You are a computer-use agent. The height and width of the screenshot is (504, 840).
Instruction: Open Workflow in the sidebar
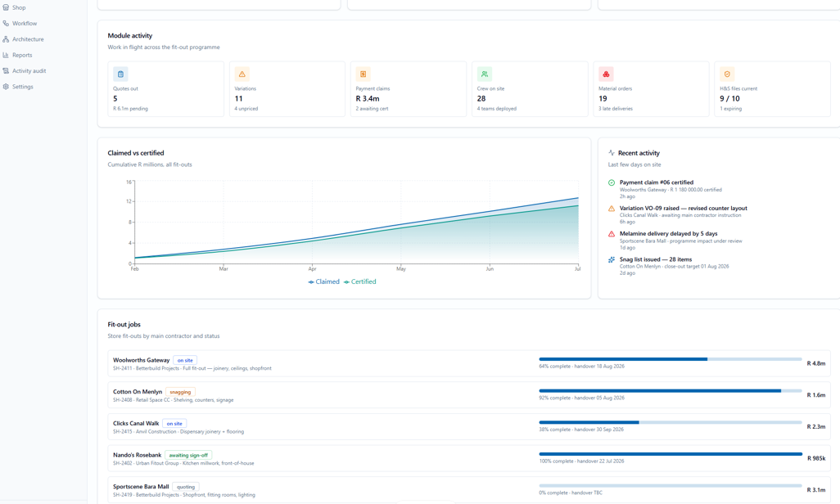[x=20, y=24]
